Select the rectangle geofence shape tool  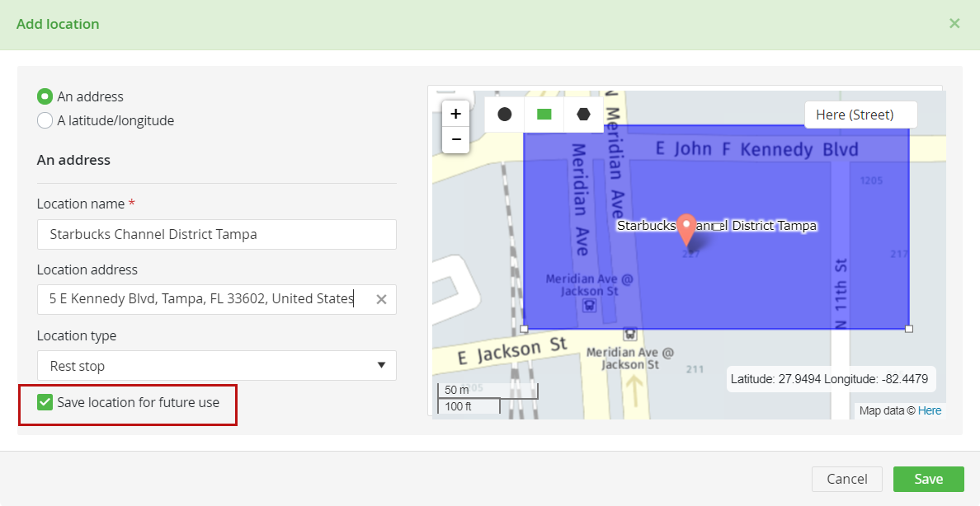tap(544, 115)
